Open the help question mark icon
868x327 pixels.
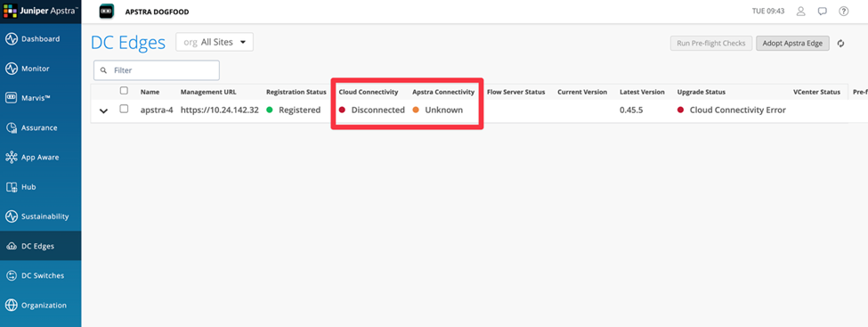(844, 11)
